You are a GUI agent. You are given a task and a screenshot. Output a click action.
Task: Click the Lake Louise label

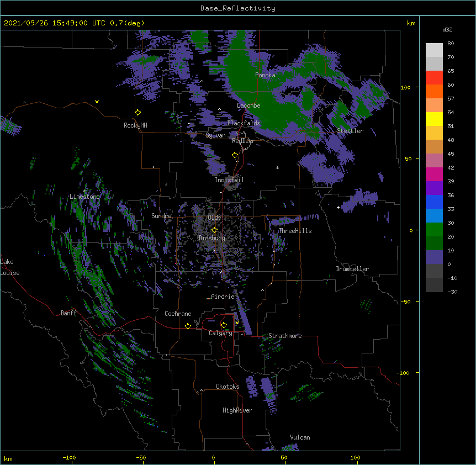click(x=10, y=267)
